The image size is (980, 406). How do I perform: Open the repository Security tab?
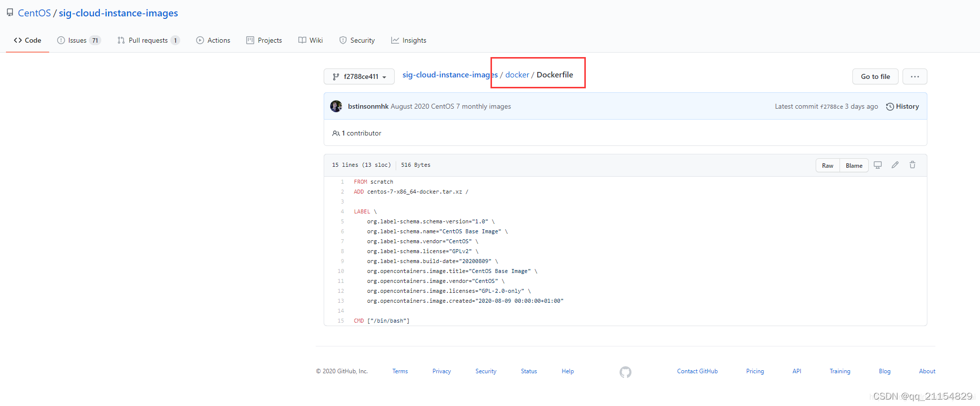[357, 40]
